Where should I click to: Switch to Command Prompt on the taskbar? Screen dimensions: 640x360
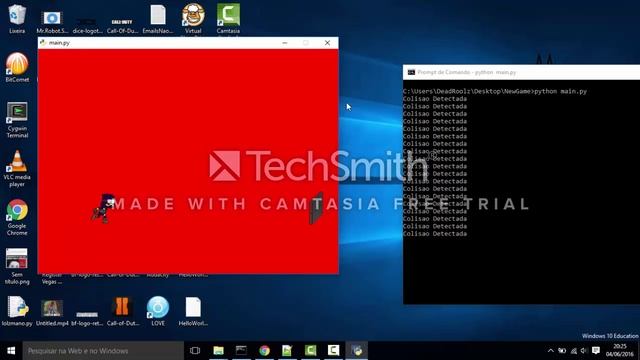(x=241, y=351)
